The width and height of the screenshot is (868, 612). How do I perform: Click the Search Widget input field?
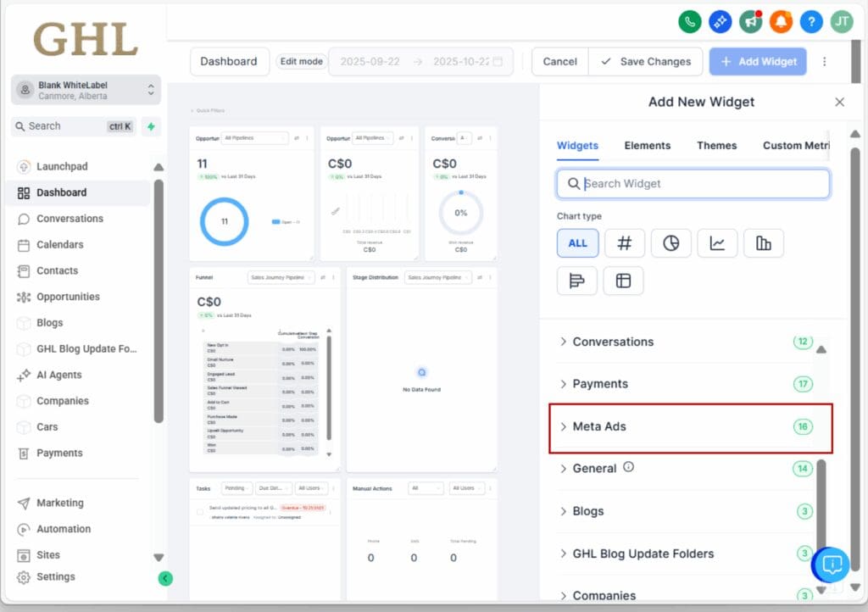693,183
